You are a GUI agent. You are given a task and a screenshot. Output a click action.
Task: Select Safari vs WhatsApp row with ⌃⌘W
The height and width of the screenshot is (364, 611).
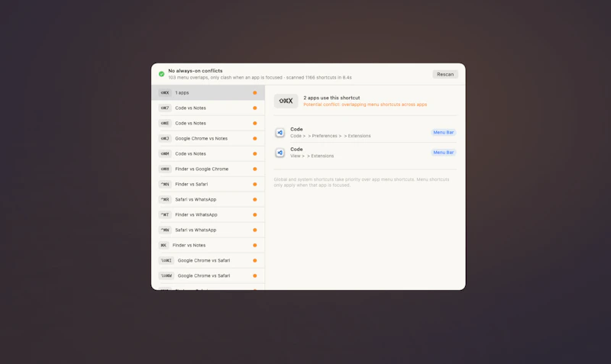[208, 230]
